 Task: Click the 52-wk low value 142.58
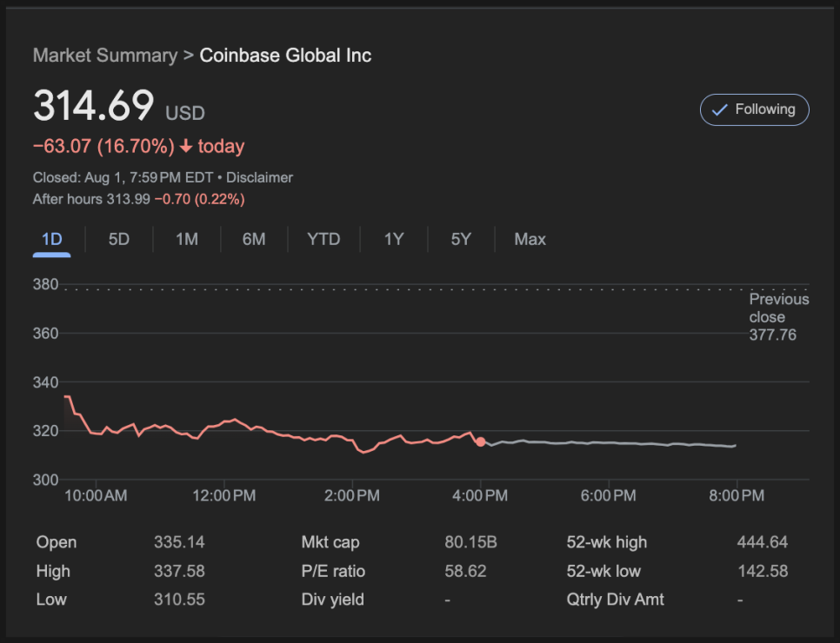(x=763, y=571)
